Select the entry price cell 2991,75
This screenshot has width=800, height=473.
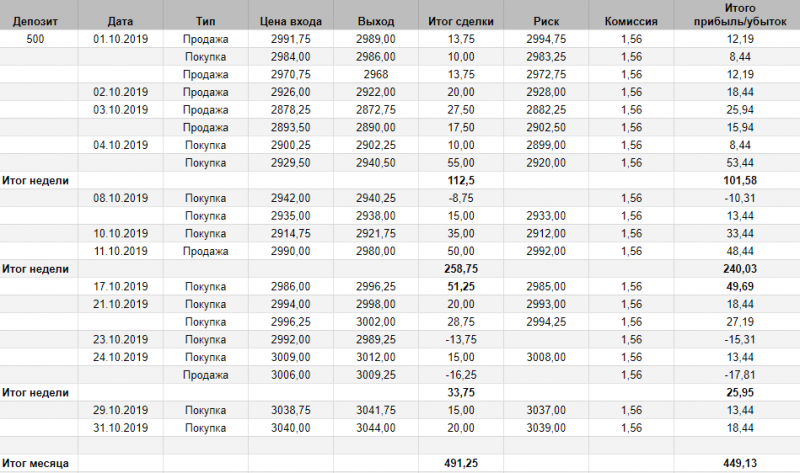[288, 39]
